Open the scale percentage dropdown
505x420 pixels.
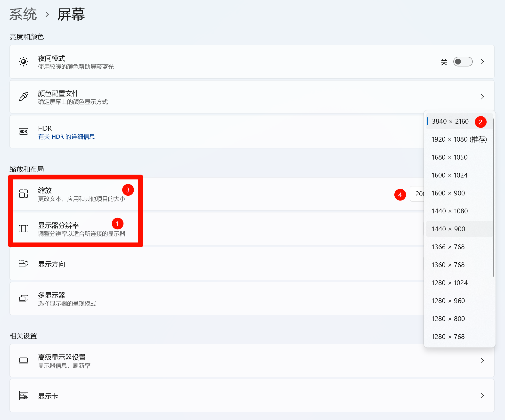(417, 194)
